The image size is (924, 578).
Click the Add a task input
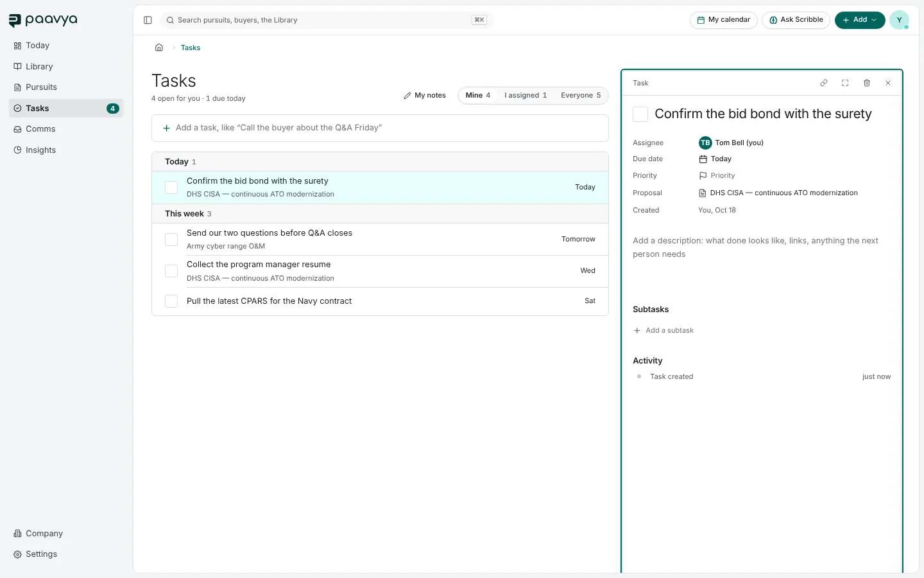[380, 128]
